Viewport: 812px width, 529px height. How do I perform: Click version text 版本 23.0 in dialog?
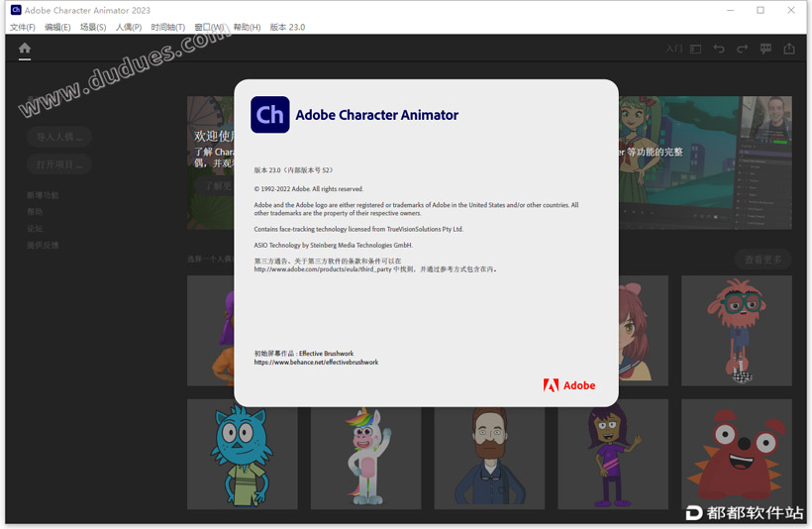[x=293, y=170]
